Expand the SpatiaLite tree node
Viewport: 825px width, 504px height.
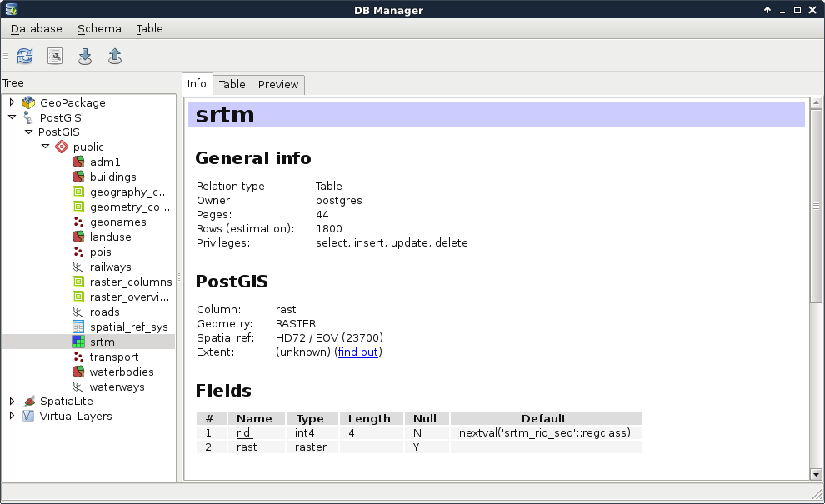[12, 401]
